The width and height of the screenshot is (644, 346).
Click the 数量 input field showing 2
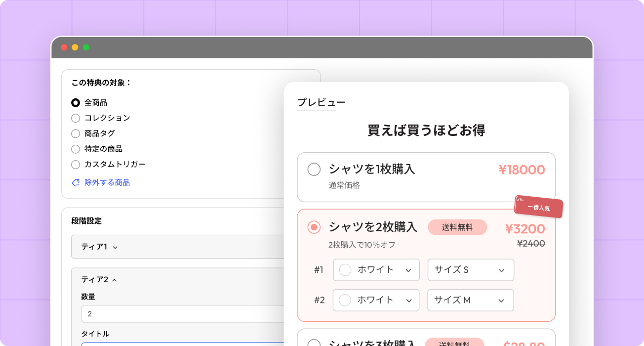point(183,314)
